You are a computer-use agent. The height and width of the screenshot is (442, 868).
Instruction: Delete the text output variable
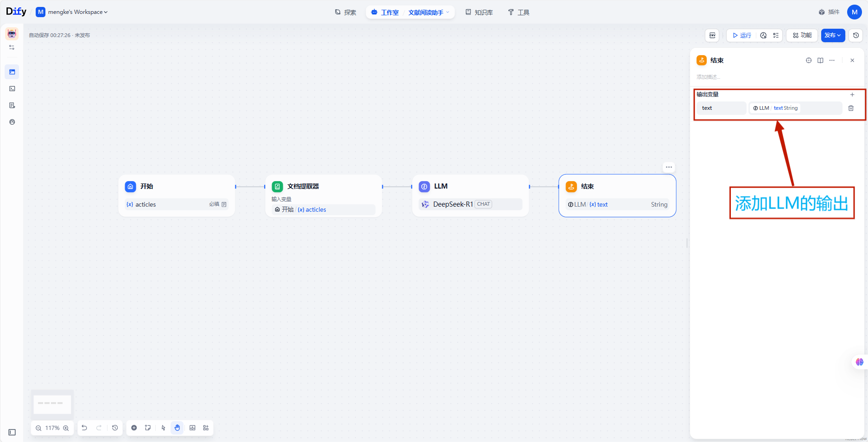click(x=851, y=108)
